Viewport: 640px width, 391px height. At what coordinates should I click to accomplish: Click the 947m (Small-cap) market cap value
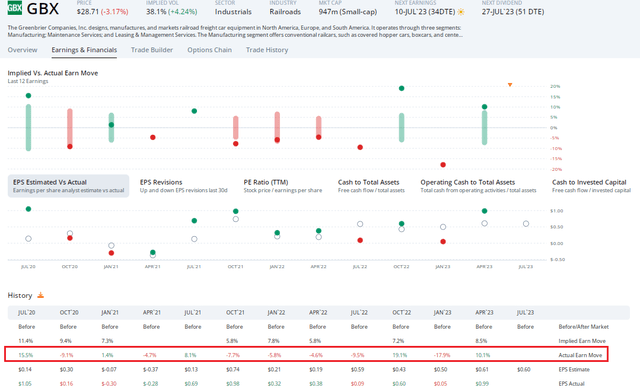(348, 12)
